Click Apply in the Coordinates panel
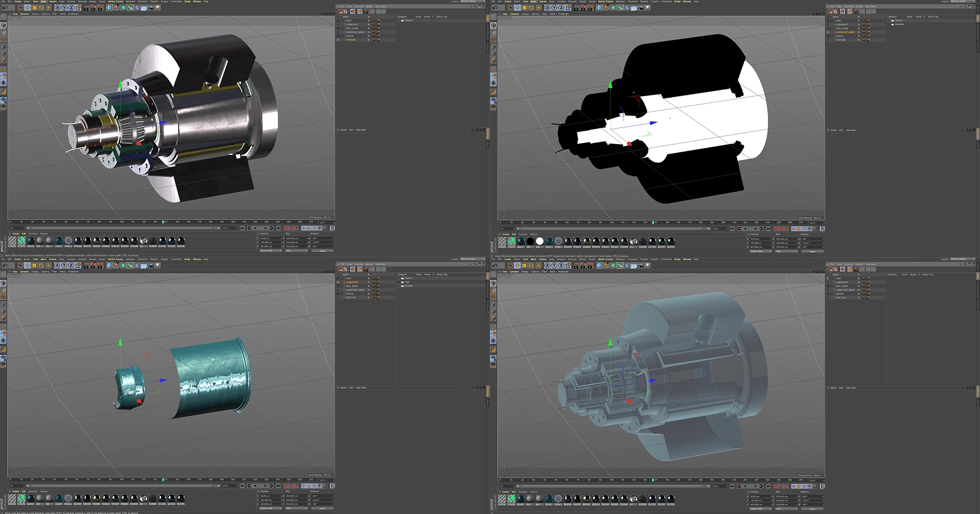The image size is (980, 514). point(322,251)
